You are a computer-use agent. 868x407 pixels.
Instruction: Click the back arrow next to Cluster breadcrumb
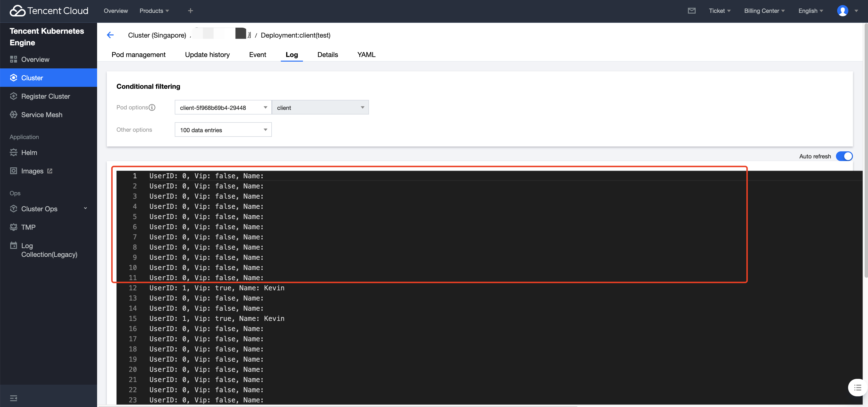[x=110, y=35]
